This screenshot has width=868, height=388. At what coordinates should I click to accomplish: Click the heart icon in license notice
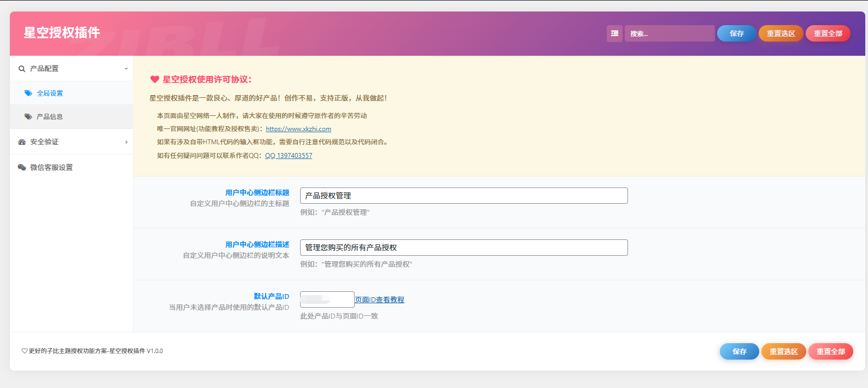click(155, 80)
